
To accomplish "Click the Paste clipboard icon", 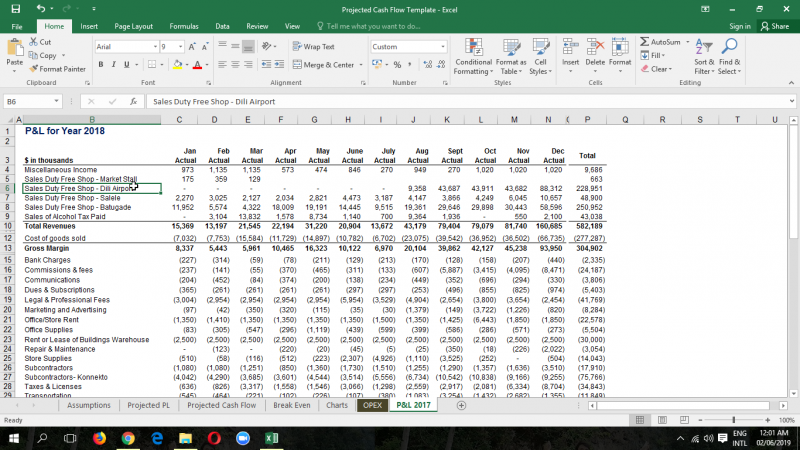I will [x=14, y=50].
